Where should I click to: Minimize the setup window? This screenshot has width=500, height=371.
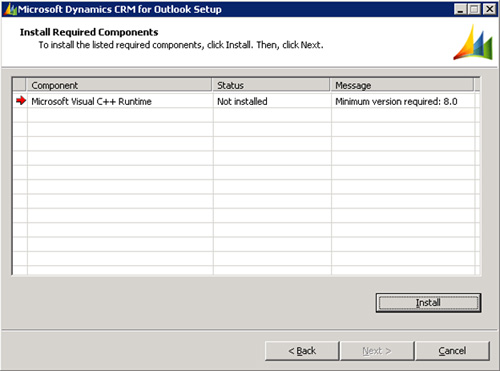[x=460, y=9]
